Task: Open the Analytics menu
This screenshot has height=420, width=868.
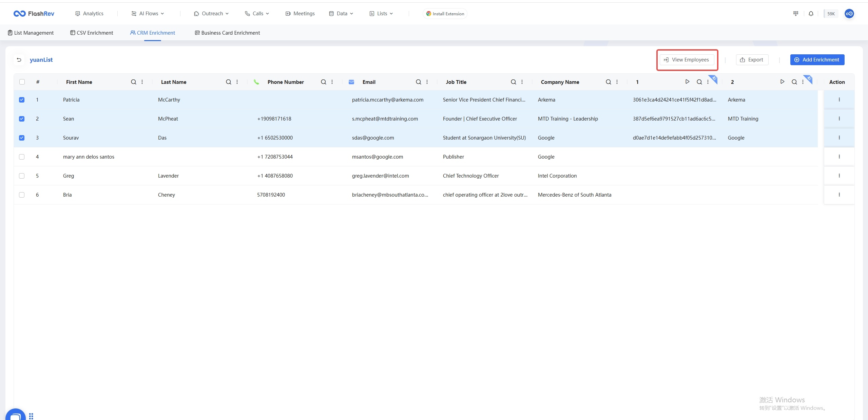Action: click(x=89, y=14)
